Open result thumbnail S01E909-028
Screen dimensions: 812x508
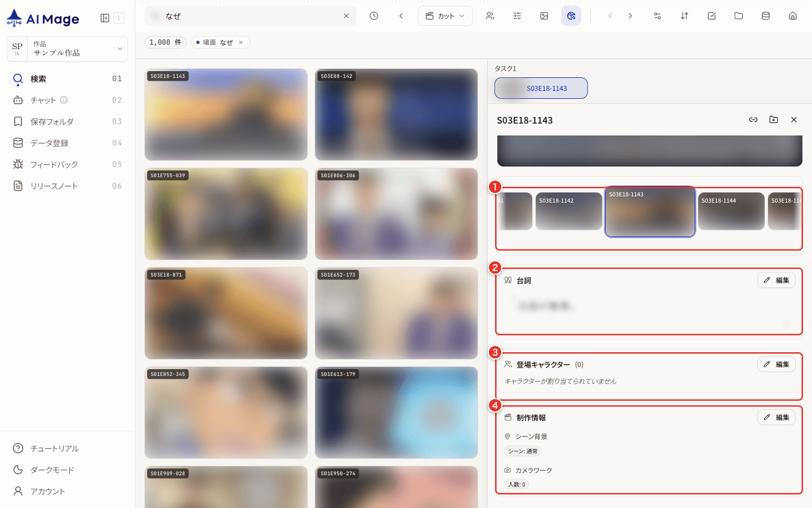[x=226, y=487]
